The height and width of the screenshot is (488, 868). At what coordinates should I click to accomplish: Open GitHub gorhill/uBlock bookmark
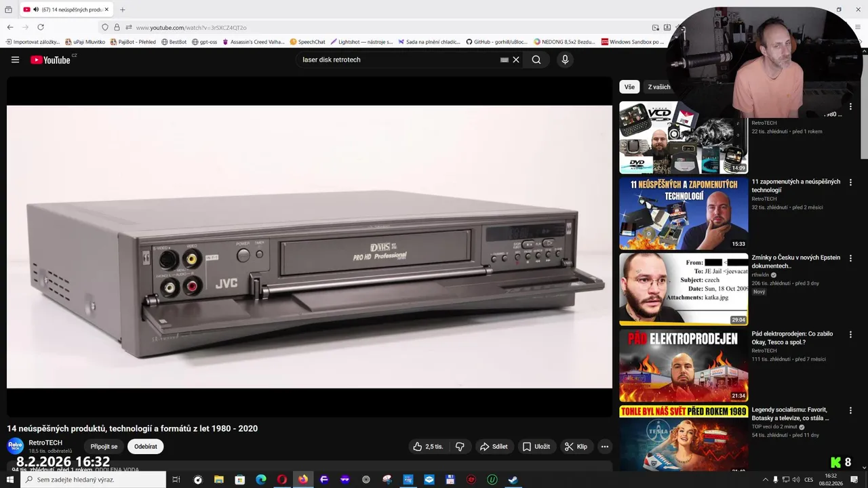click(497, 42)
